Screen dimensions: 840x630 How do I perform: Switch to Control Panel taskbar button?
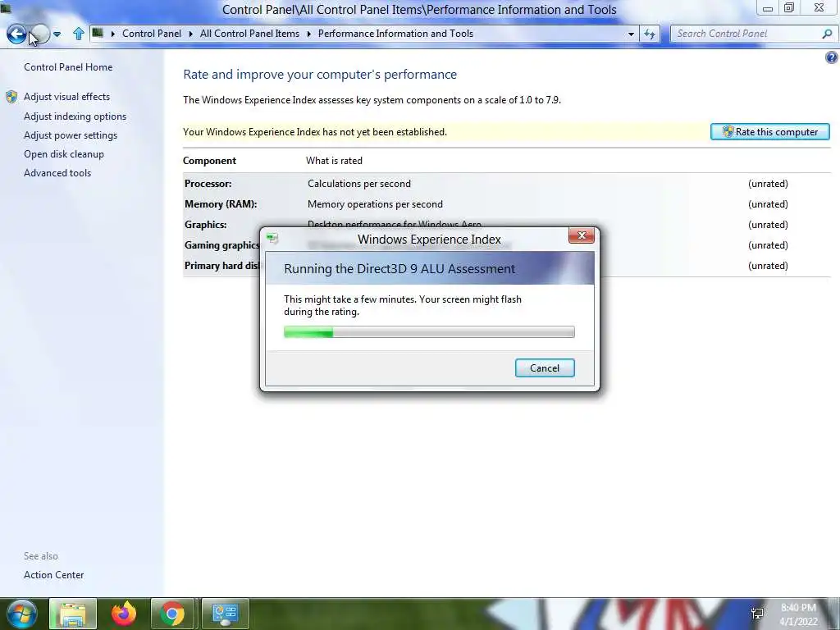[225, 614]
